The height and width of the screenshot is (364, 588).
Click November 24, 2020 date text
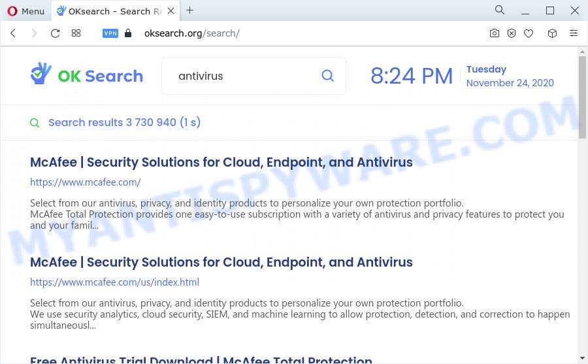click(x=510, y=83)
